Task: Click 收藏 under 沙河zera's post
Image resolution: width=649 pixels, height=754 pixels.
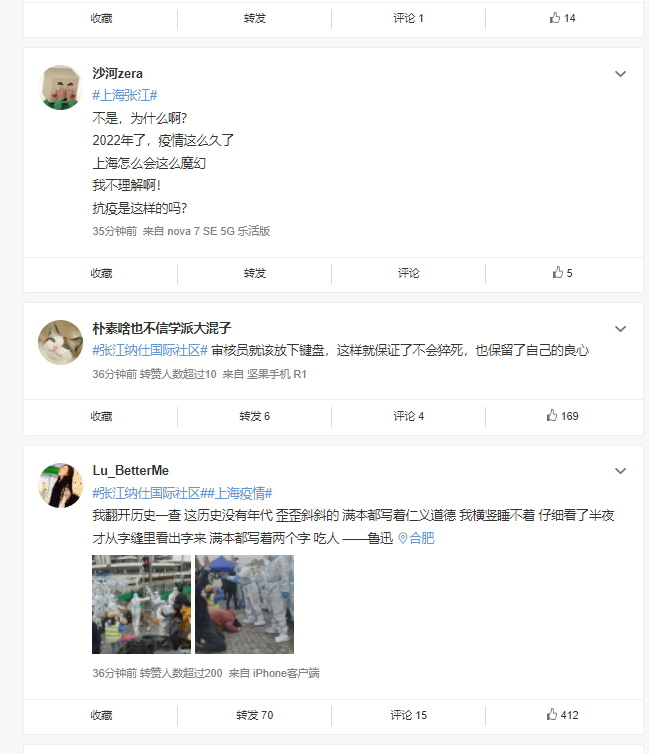Action: 101,273
